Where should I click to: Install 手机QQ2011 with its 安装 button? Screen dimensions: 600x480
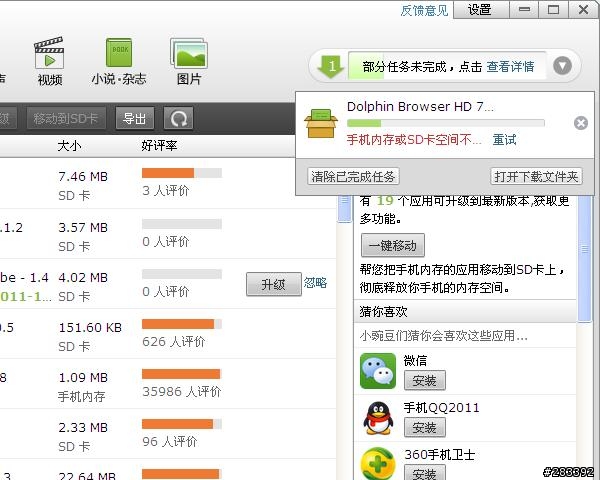pyautogui.click(x=425, y=427)
